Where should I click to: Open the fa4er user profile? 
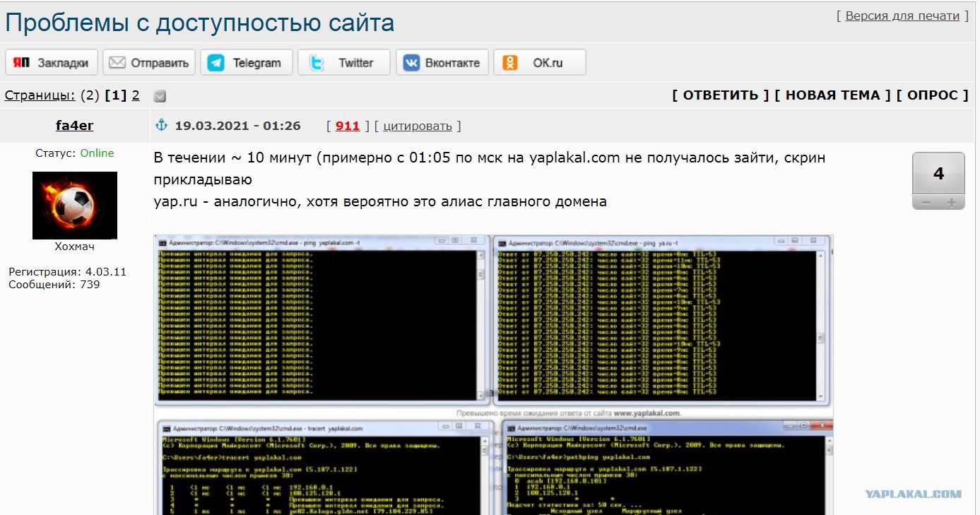point(75,126)
